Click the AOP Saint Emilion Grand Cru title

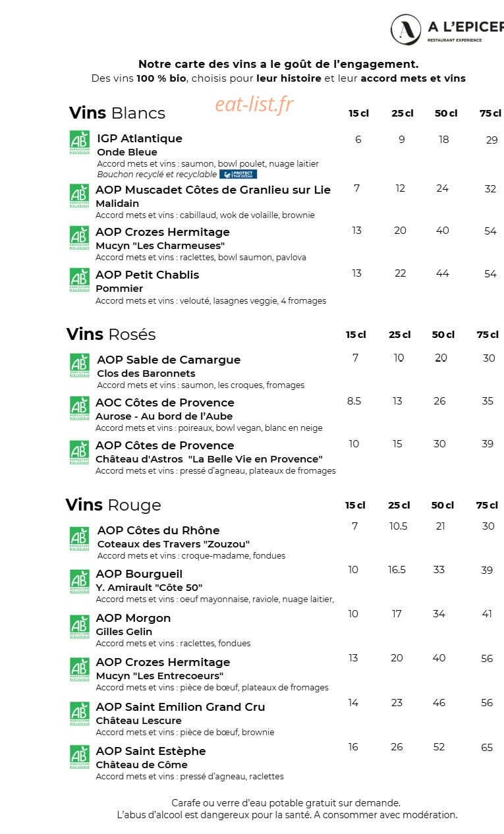coord(181,707)
